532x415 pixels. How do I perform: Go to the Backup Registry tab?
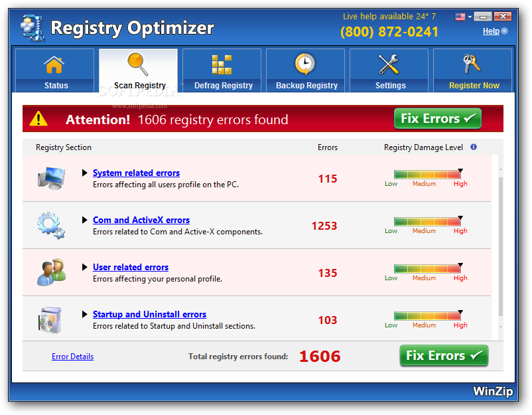(305, 70)
